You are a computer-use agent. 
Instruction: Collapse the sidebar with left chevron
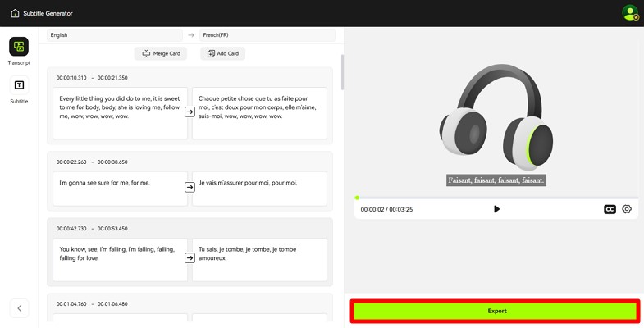click(x=20, y=308)
